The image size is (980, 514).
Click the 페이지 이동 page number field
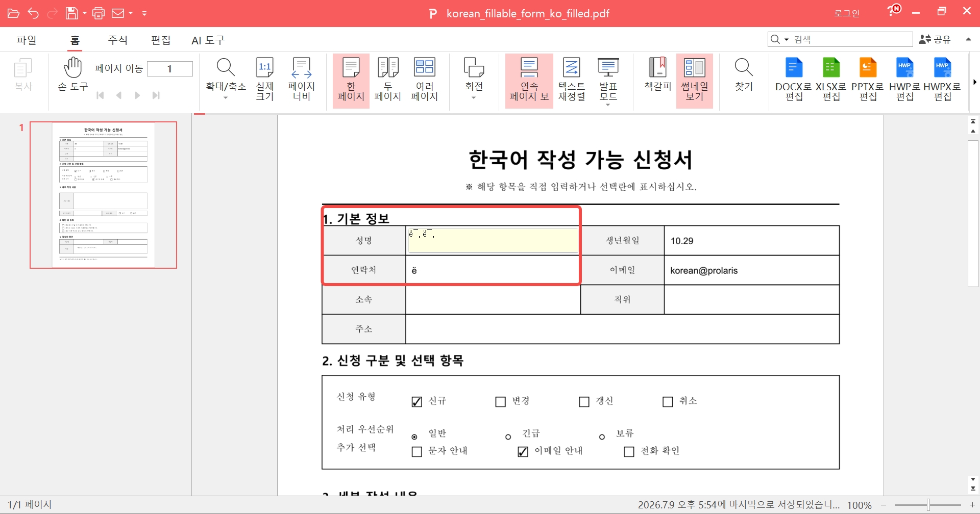[170, 69]
